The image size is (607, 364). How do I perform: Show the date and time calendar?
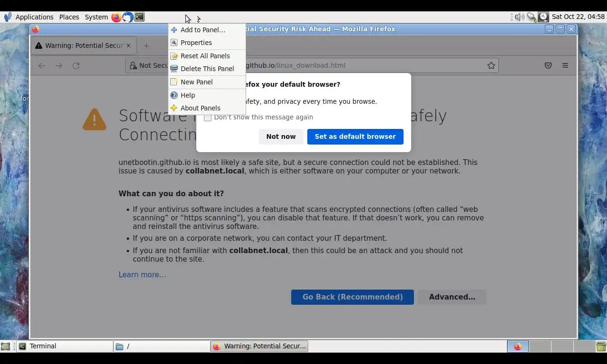[x=578, y=17]
